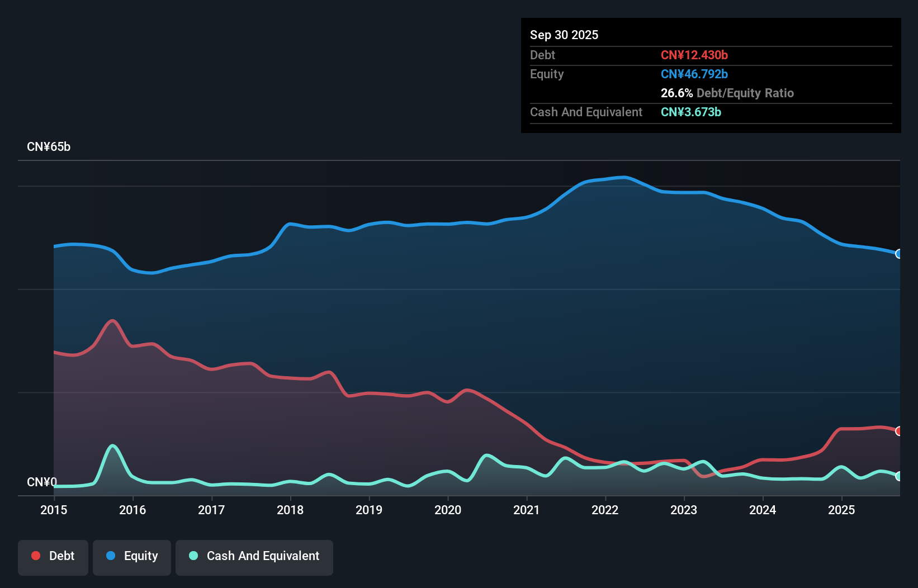This screenshot has height=588, width=918.
Task: Click the red debt endpoint marker on chart edge
Action: click(899, 431)
